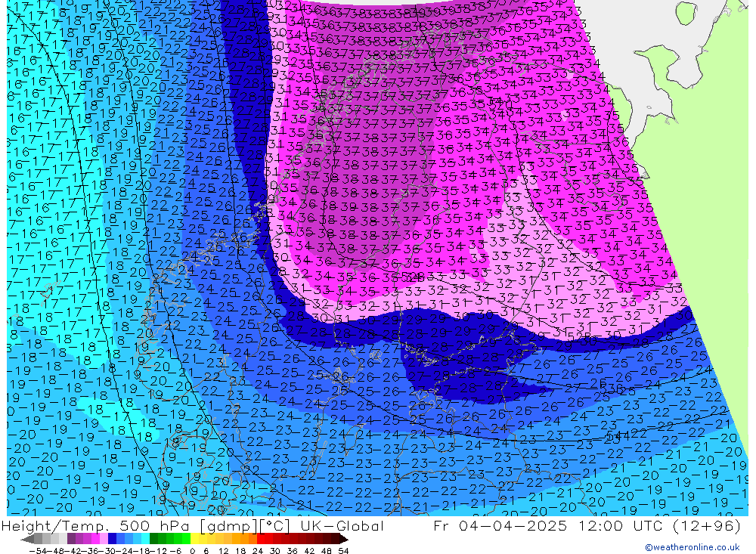756x554 pixels.
Task: Click the 54 legend value label
Action: click(x=343, y=551)
